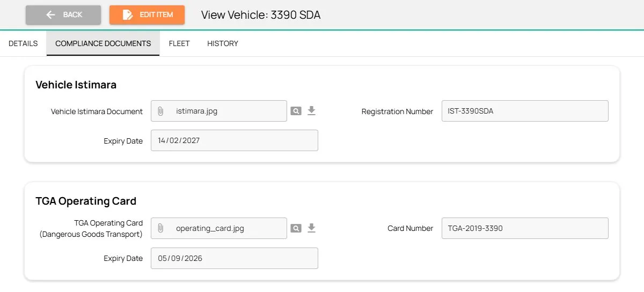Click the operating_card.jpg file field

[x=219, y=228]
